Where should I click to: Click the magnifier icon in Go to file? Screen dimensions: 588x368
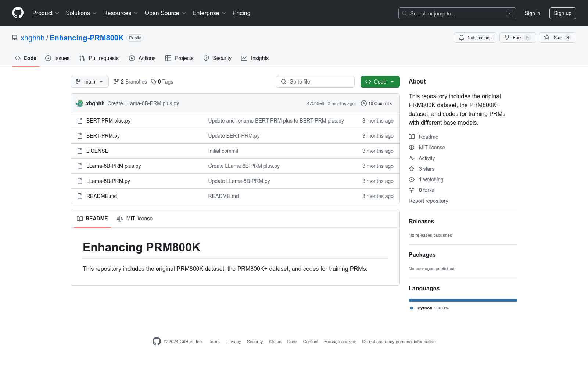tap(284, 82)
